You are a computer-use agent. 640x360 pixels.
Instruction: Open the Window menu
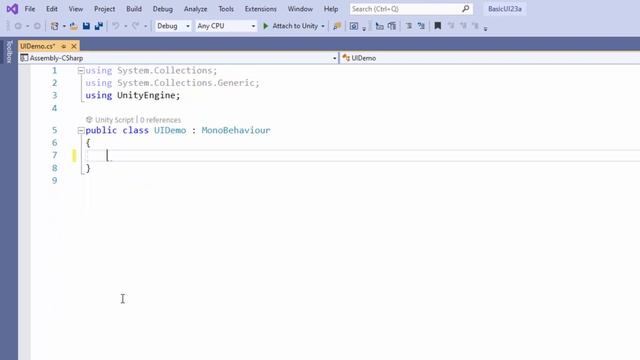(x=300, y=9)
